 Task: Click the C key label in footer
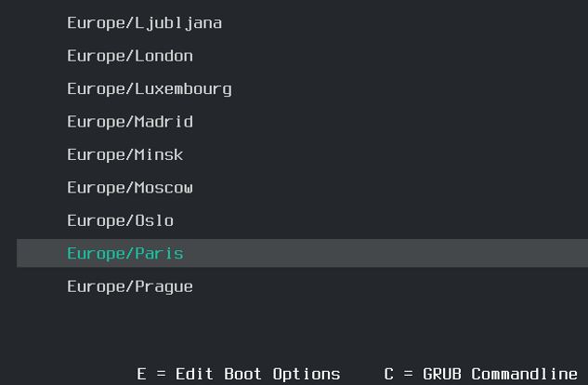[x=389, y=374]
